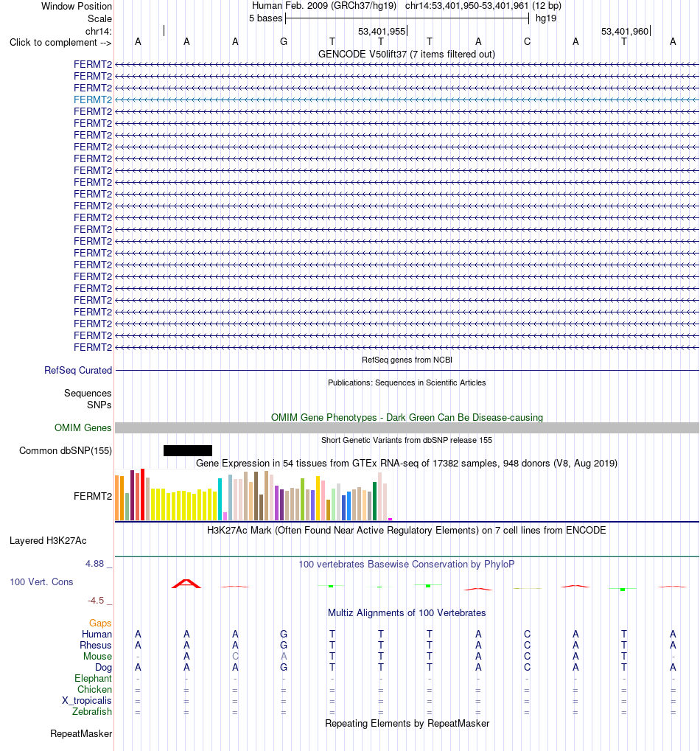
Task: Click the Zebrafish species label
Action: (x=92, y=712)
